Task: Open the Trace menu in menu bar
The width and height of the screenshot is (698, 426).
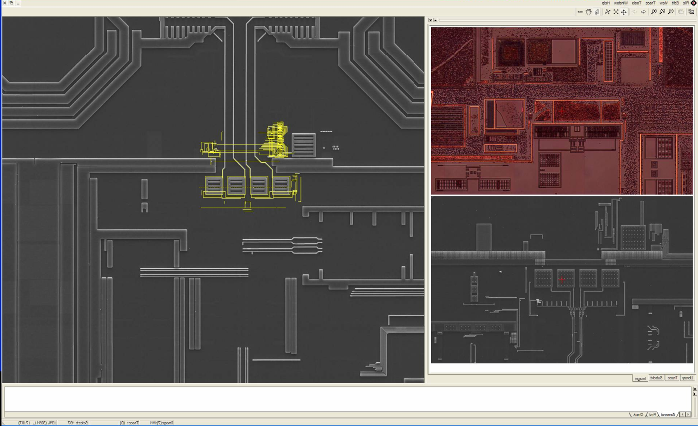Action: pos(650,3)
